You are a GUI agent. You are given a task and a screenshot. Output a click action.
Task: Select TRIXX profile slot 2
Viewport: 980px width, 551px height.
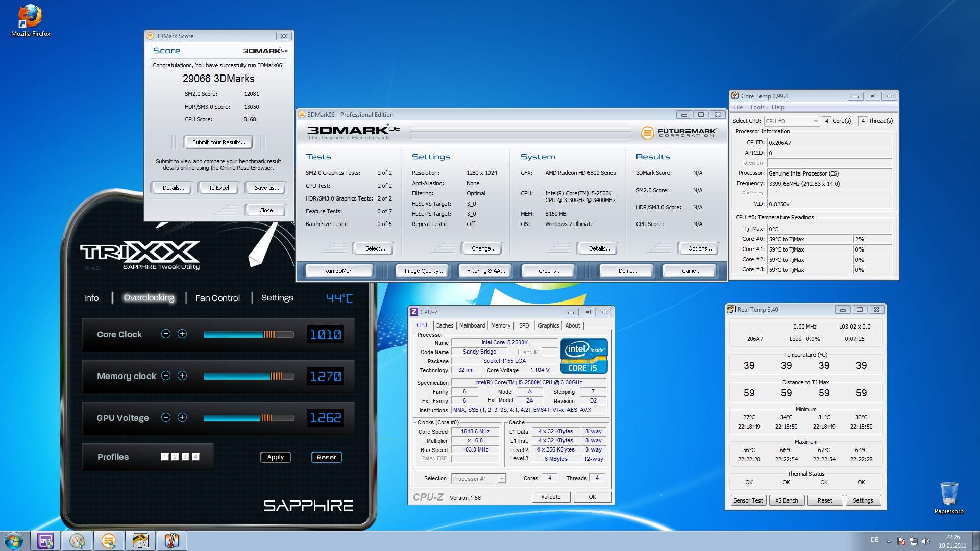coord(175,457)
